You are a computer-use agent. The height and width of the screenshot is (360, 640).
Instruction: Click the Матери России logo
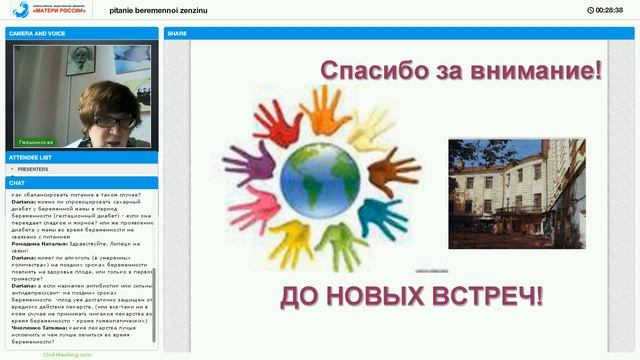(x=49, y=9)
